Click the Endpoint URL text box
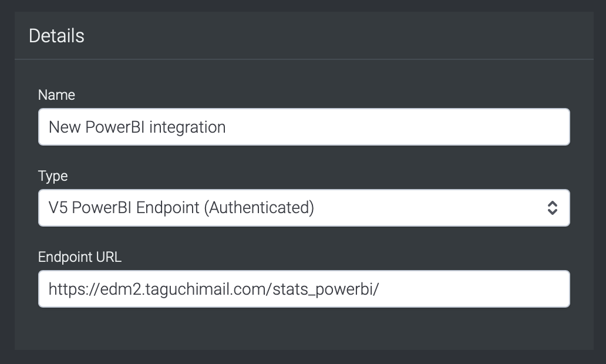Viewport: 606px width, 364px height. click(304, 289)
